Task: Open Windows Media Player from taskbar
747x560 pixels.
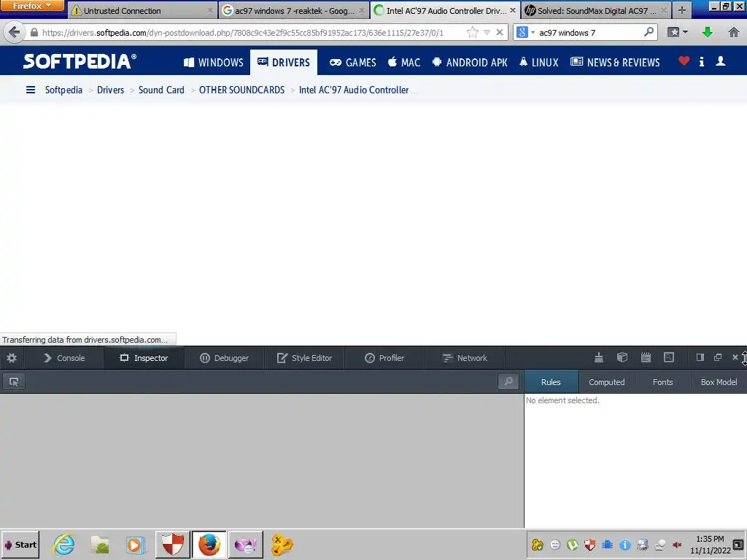Action: (x=136, y=545)
